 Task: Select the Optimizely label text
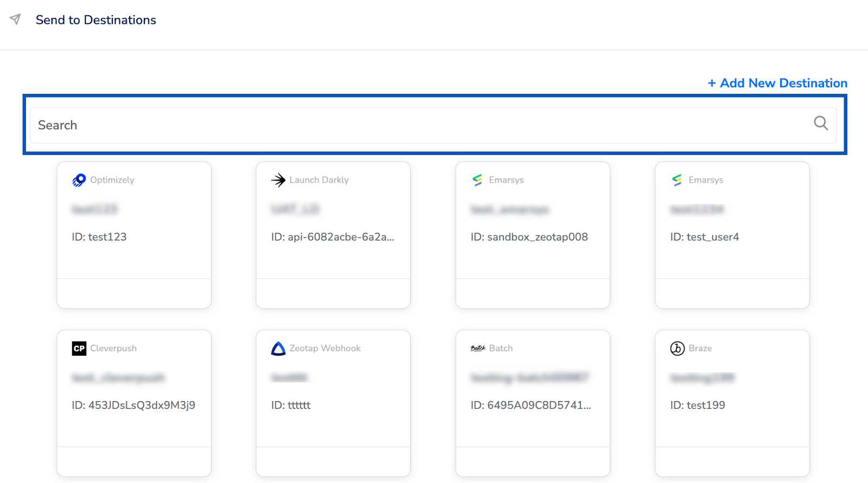point(112,180)
